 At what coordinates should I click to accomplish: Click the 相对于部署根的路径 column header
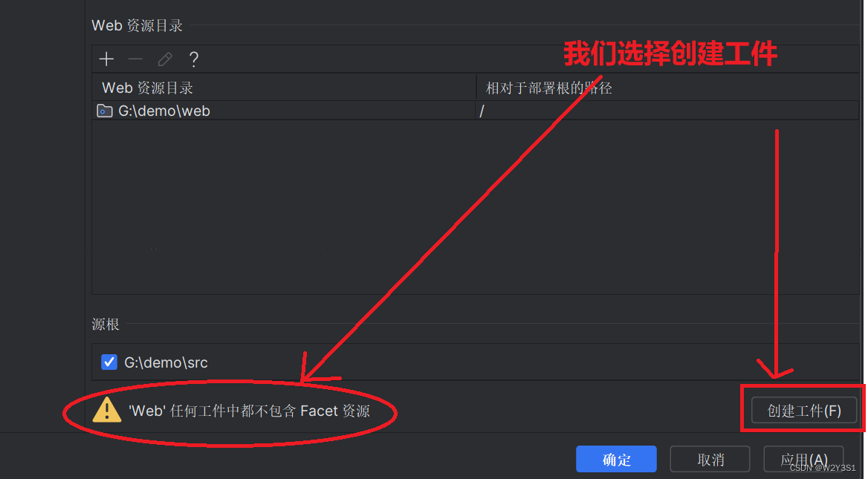point(667,88)
